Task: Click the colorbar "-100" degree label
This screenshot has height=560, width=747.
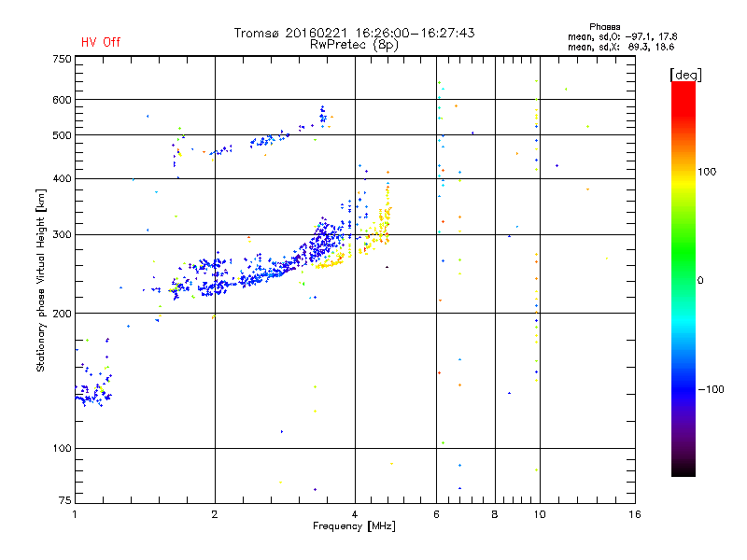Action: click(x=711, y=389)
